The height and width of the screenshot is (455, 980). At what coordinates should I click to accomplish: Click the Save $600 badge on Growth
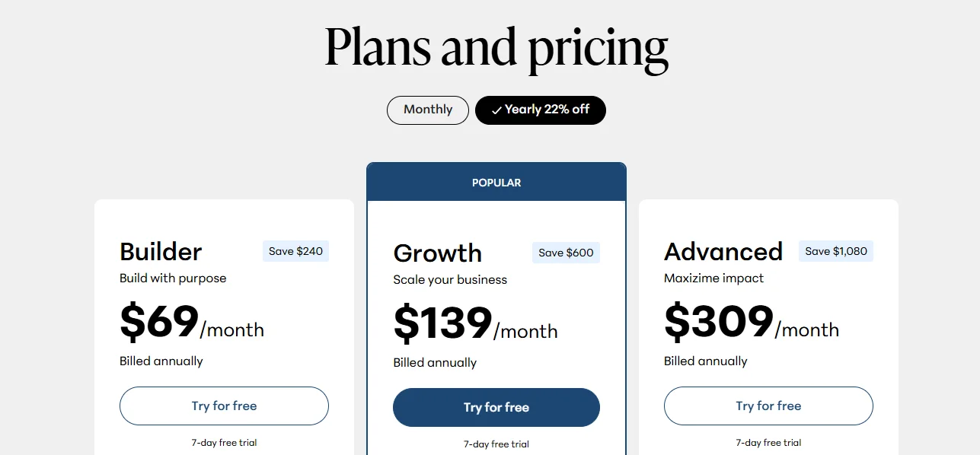click(x=566, y=253)
